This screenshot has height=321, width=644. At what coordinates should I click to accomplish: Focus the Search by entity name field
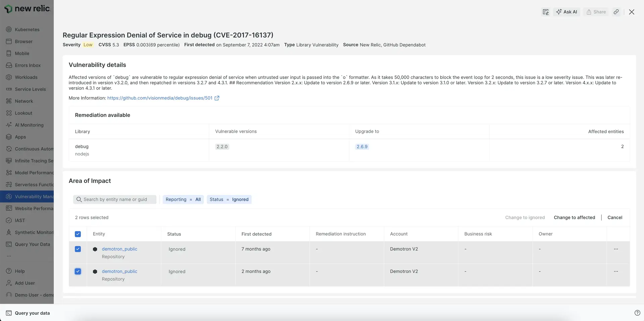(x=115, y=199)
